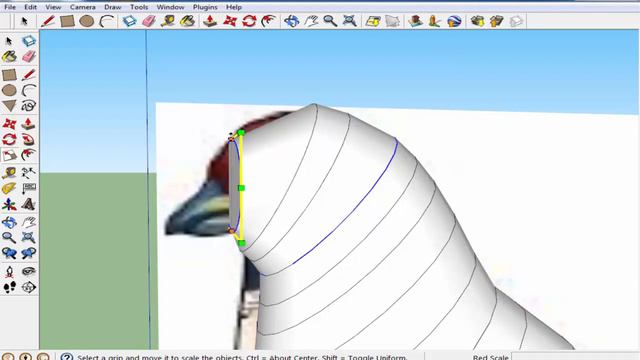Click Rotate tool in the left toolbar
The width and height of the screenshot is (640, 360).
9,140
